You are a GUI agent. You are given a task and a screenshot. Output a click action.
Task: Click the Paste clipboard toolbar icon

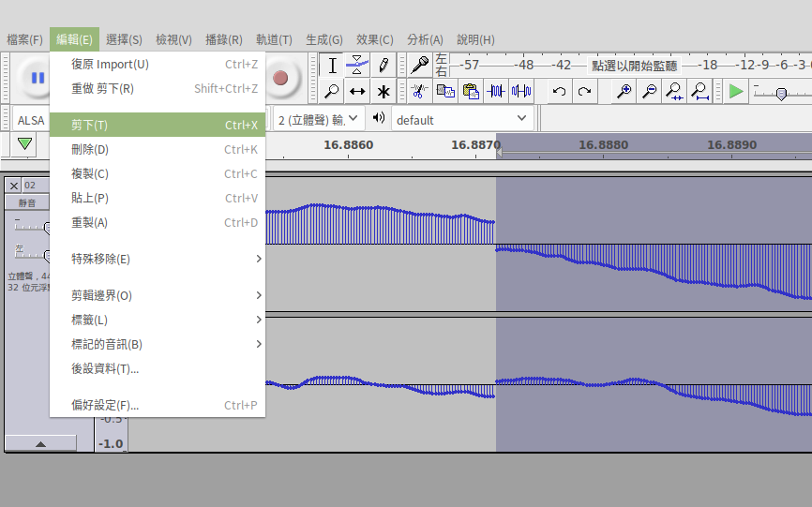point(471,92)
